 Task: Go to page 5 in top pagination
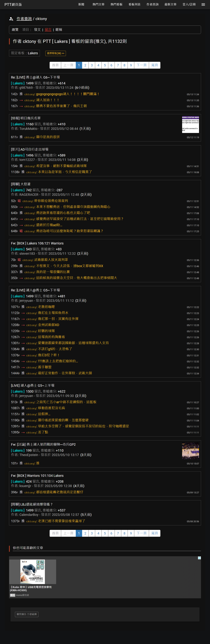tap(105, 65)
